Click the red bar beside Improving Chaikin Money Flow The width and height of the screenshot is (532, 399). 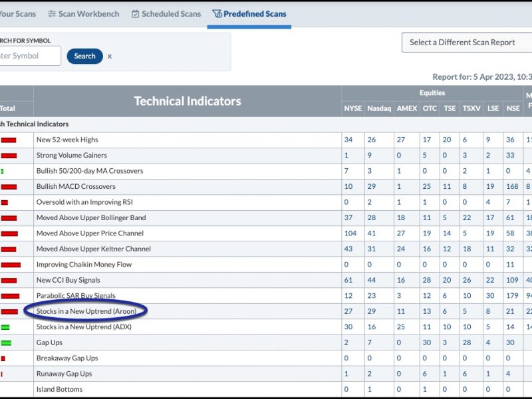coord(11,265)
